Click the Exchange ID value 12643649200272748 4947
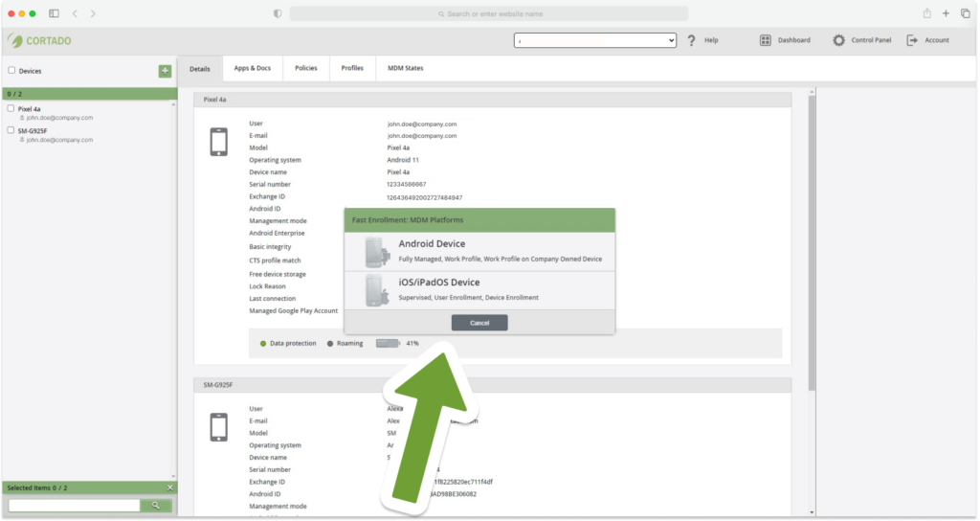The height and width of the screenshot is (521, 980). pos(424,197)
